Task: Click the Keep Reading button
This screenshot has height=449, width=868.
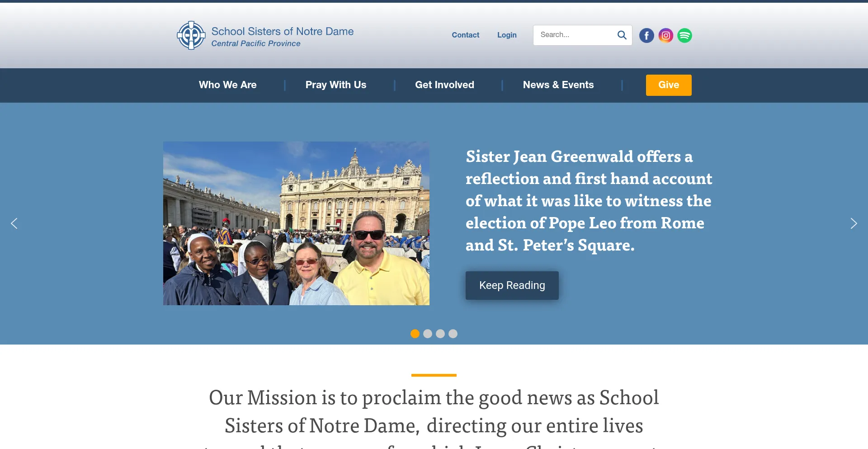Action: point(512,285)
